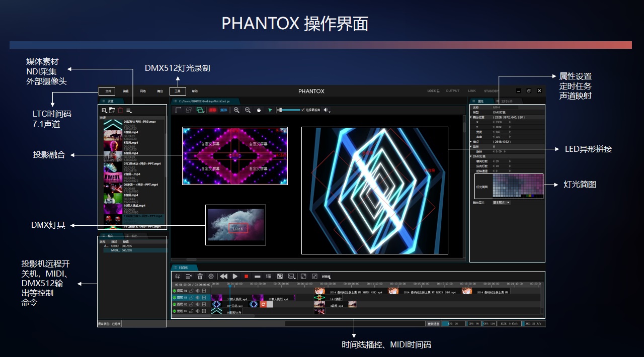Play the timeline
644x357 pixels.
(x=235, y=276)
